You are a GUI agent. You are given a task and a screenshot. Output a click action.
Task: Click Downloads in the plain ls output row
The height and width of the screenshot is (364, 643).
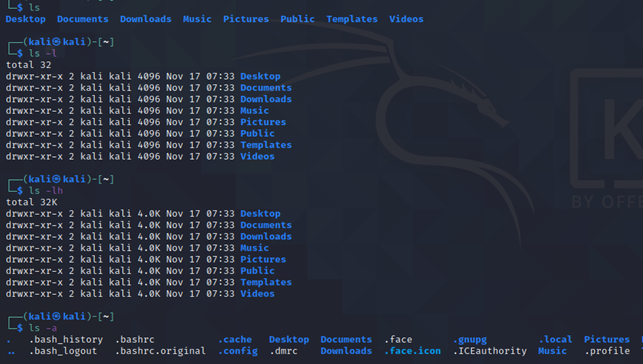146,19
